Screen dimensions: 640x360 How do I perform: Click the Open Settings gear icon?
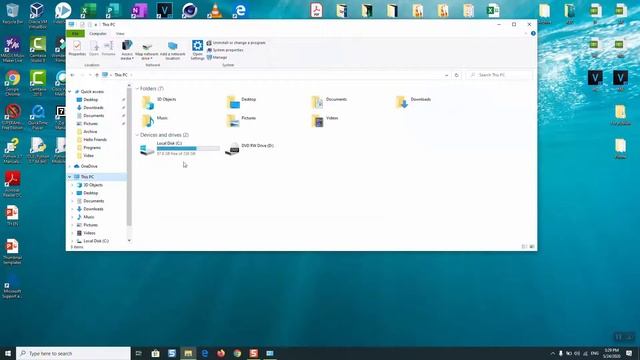coord(198,50)
